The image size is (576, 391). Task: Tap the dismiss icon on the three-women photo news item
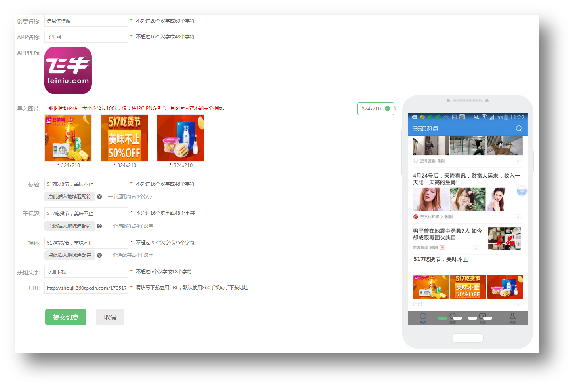coord(518,217)
